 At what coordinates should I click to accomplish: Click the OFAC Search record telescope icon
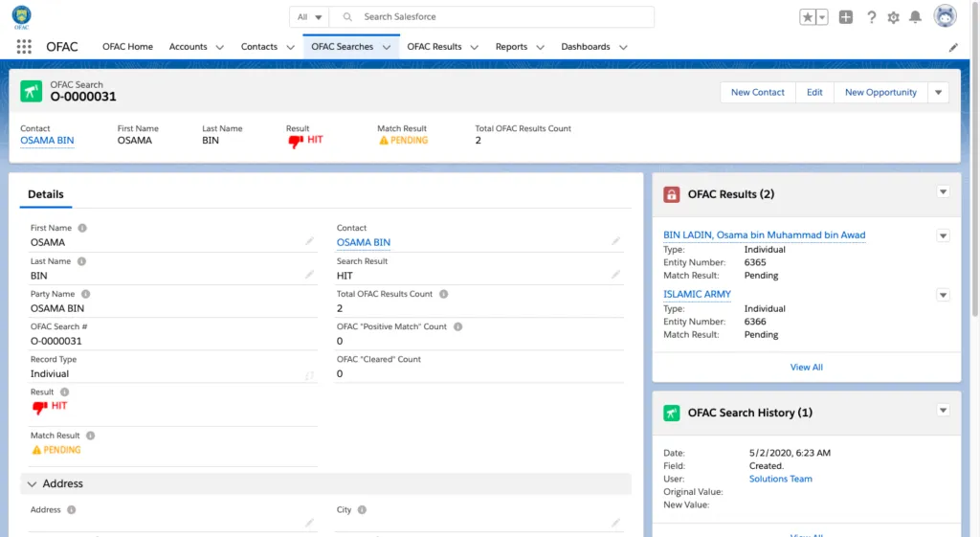[32, 91]
